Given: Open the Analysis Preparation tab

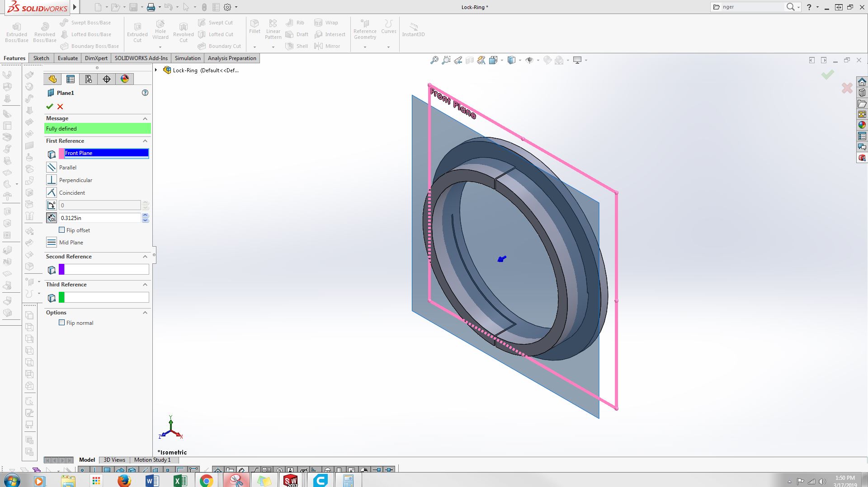Looking at the screenshot, I should click(232, 58).
